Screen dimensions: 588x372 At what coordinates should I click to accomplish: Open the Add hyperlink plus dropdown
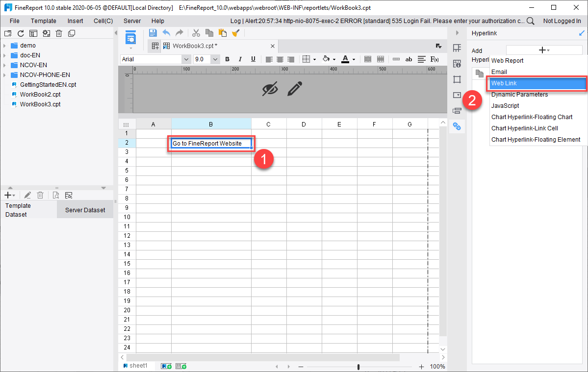pos(544,50)
